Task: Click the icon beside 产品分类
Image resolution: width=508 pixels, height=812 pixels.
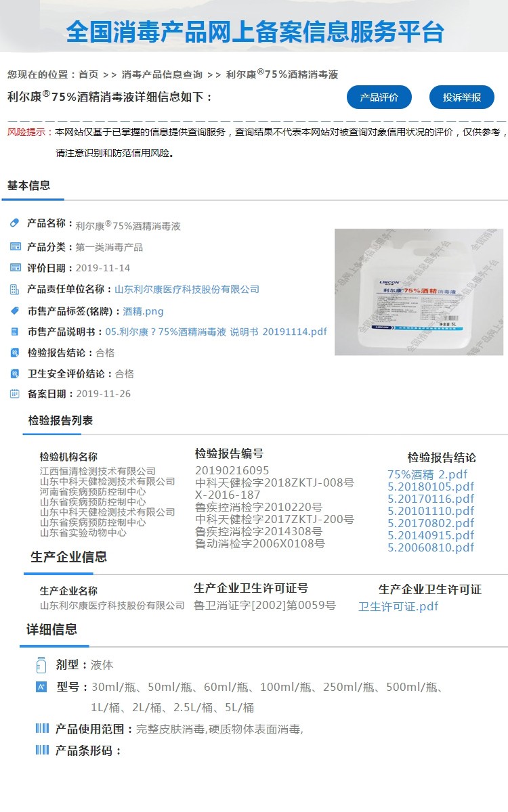Action: click(x=15, y=247)
